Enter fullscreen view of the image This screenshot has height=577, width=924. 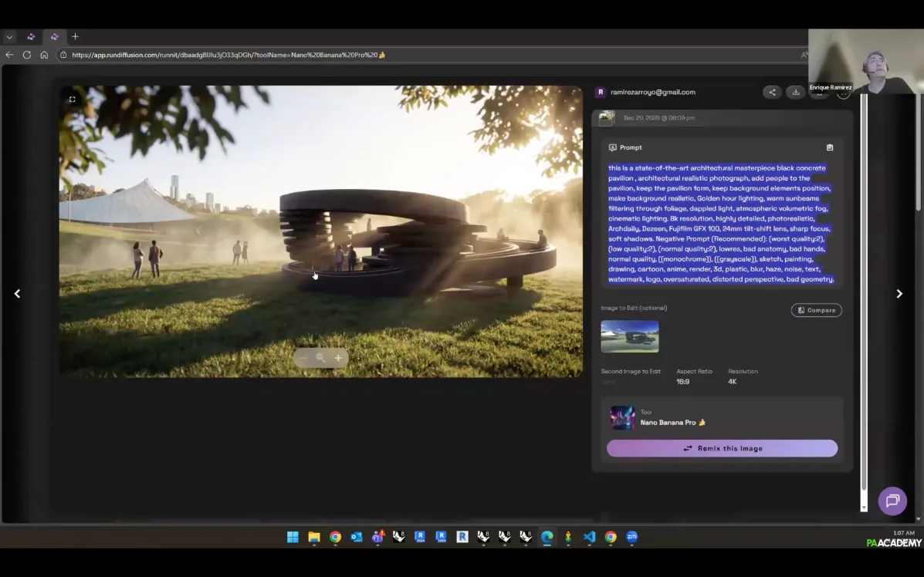[x=73, y=100]
